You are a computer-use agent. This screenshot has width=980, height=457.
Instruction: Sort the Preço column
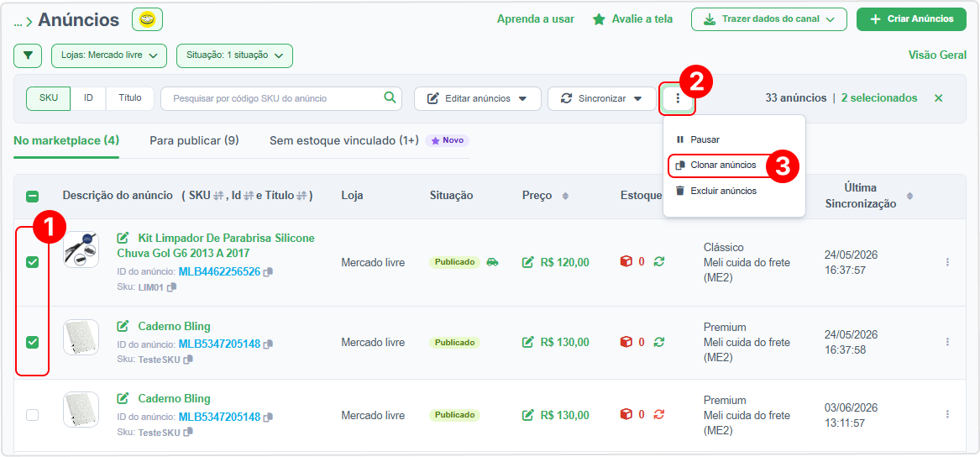pos(565,197)
